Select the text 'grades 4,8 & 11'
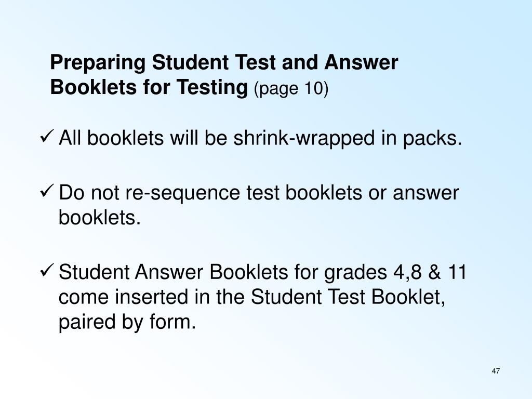This screenshot has height=399, width=532. tap(395, 273)
